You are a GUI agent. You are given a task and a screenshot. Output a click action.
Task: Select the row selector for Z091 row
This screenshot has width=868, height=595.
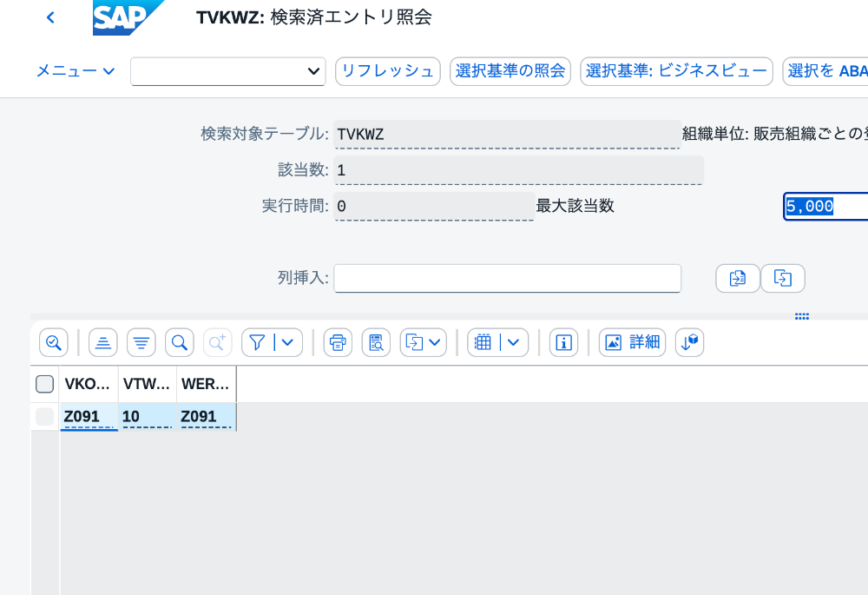point(45,417)
